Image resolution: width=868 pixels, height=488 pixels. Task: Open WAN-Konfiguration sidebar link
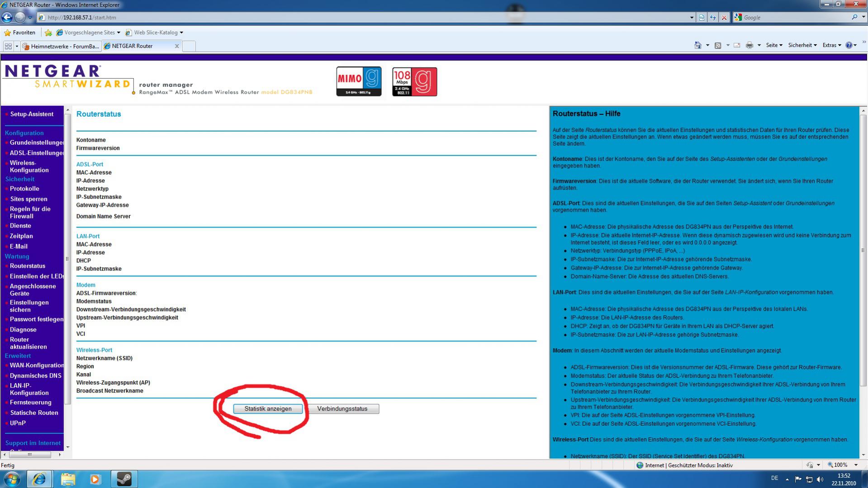pyautogui.click(x=37, y=366)
